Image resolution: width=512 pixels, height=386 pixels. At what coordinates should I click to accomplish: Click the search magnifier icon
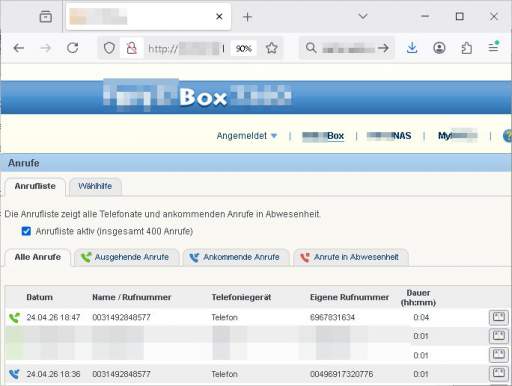pyautogui.click(x=311, y=48)
